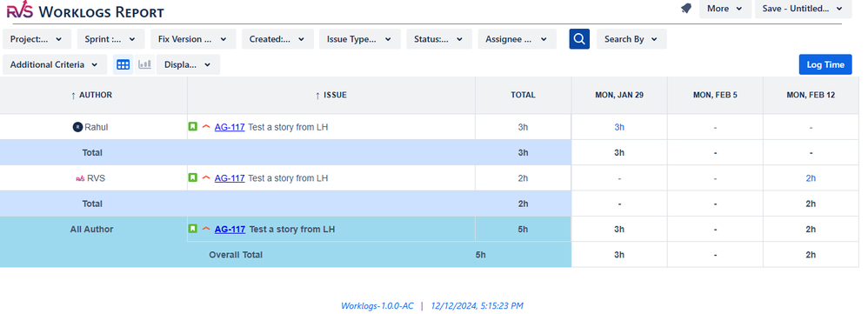Click priority arrow icon in RVS row
Viewport: 868px width, 314px height.
tap(206, 177)
